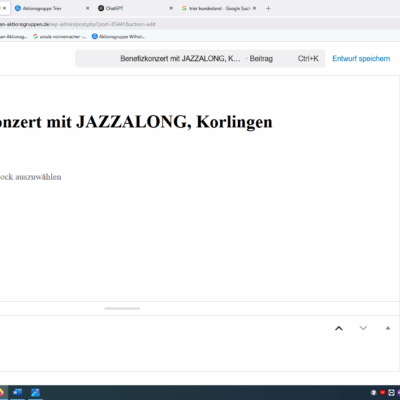Image resolution: width=400 pixels, height=400 pixels.
Task: Open the ursula nonnemacher Google bookmark
Action: click(x=59, y=37)
